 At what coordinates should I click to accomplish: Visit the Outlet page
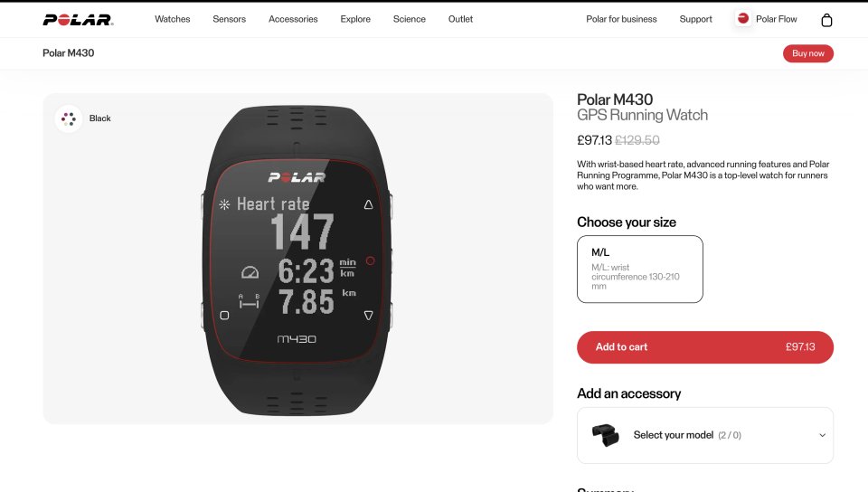coord(460,19)
